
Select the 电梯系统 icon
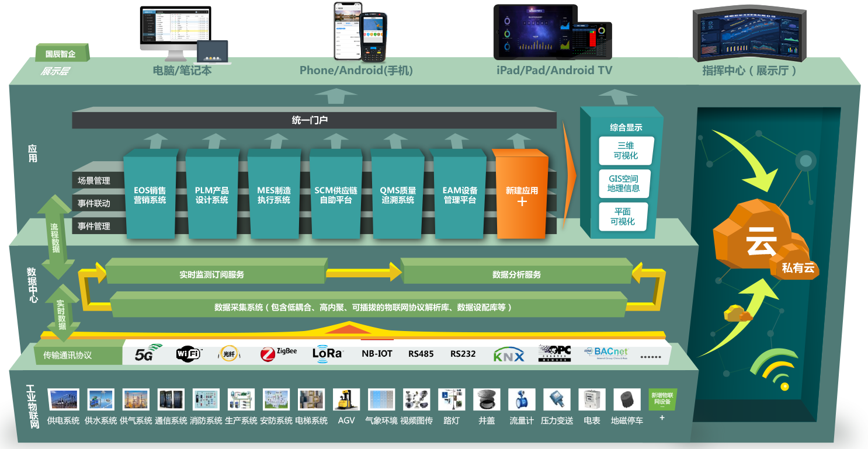311,400
